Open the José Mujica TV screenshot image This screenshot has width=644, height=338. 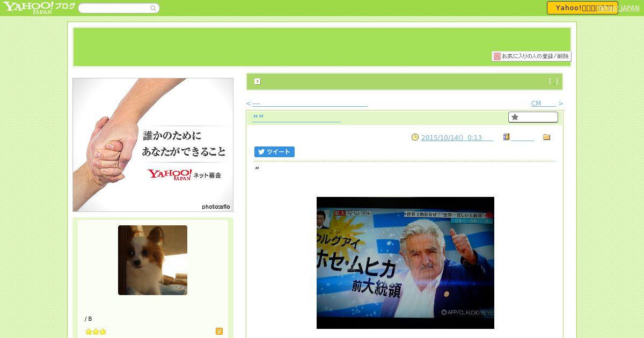pos(405,263)
